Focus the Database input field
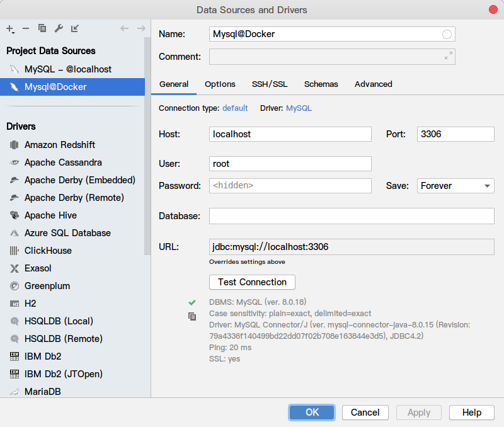 (352, 216)
